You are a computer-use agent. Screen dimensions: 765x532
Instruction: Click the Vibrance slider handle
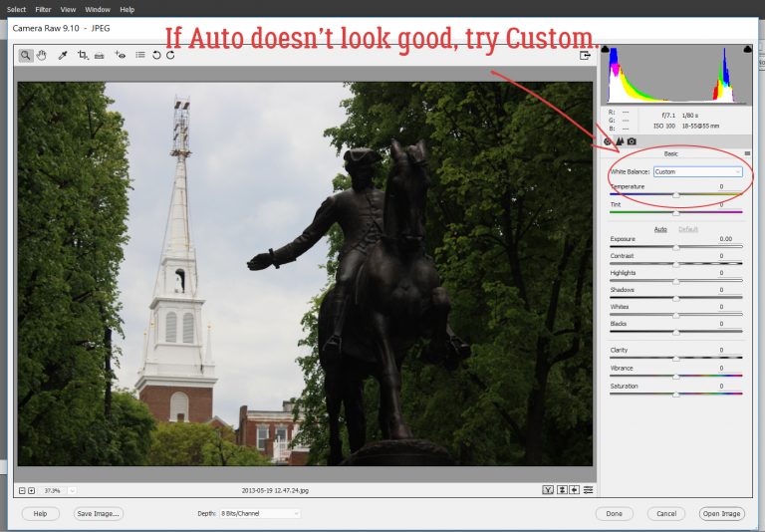(676, 377)
